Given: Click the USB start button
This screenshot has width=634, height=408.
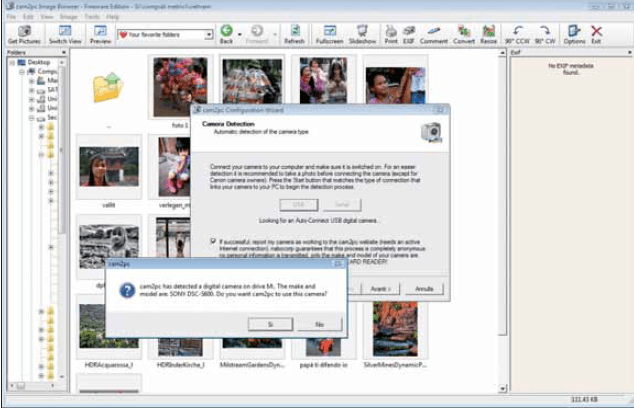Looking at the screenshot, I should 299,205.
